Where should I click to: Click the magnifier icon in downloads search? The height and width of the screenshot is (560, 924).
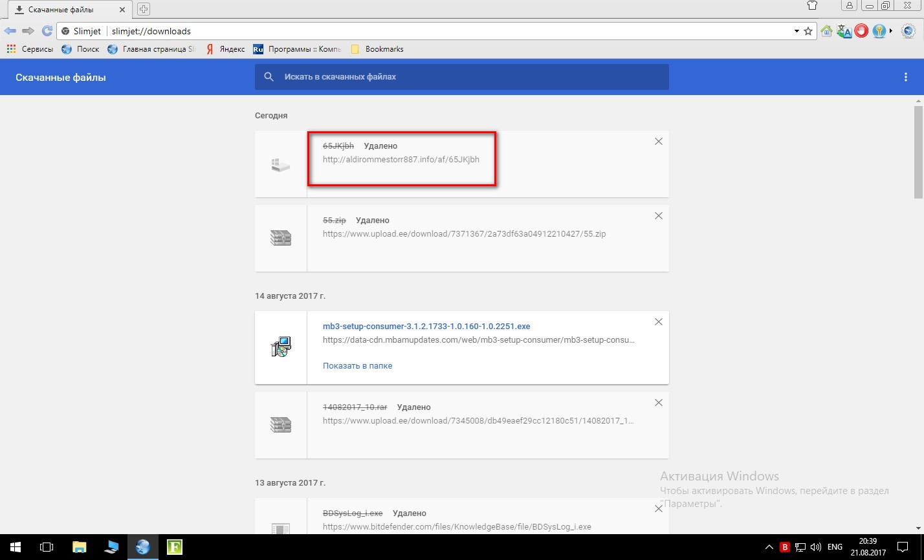(269, 77)
